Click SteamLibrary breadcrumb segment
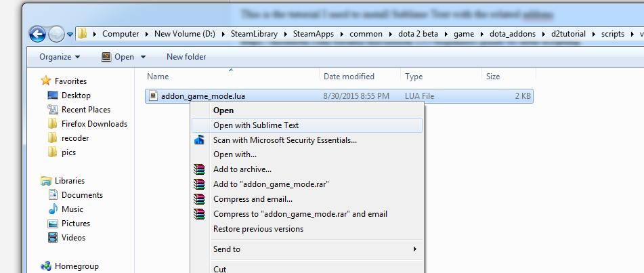The height and width of the screenshot is (273, 644). pyautogui.click(x=254, y=34)
